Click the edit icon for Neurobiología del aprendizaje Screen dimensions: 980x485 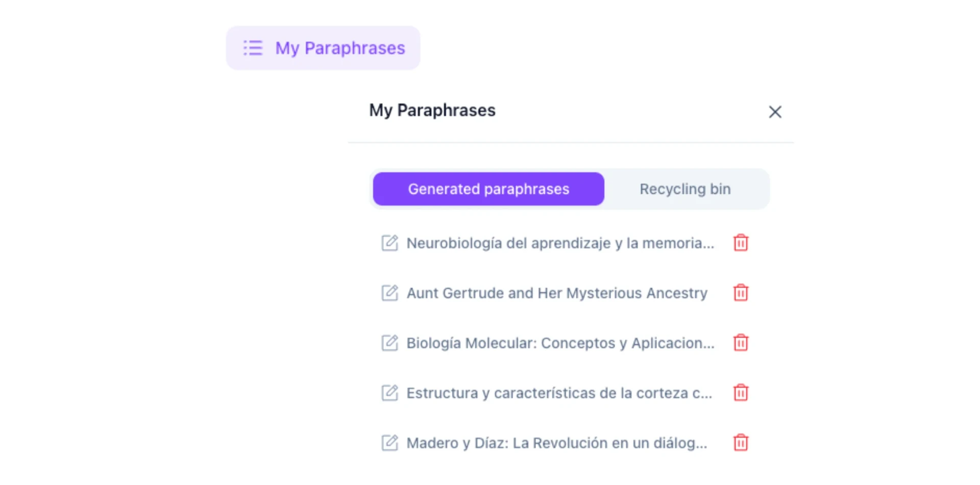(x=389, y=243)
